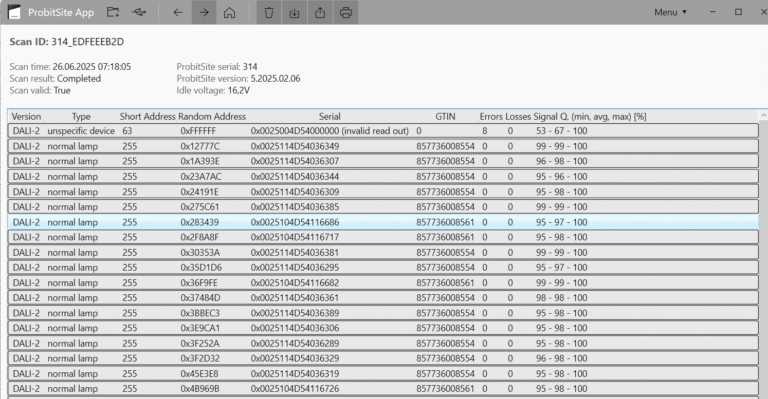Select row with random address 0x1A393E

(x=383, y=161)
